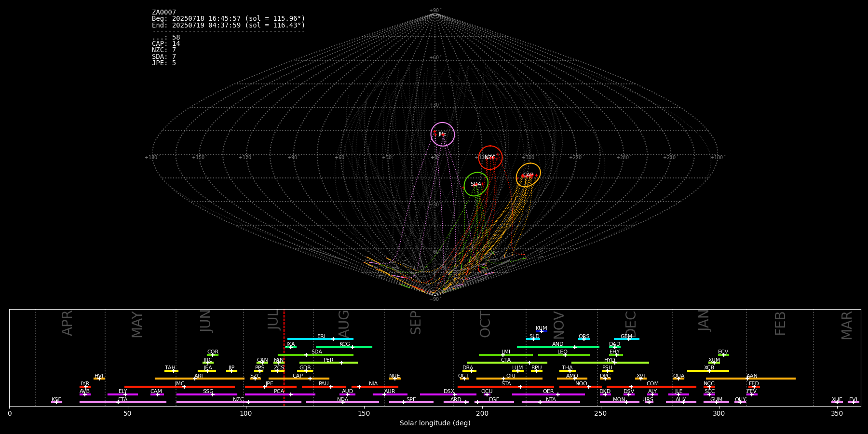Image resolution: width=868 pixels, height=434 pixels.
Task: Click the PER shower bar label
Action: pos(328,360)
